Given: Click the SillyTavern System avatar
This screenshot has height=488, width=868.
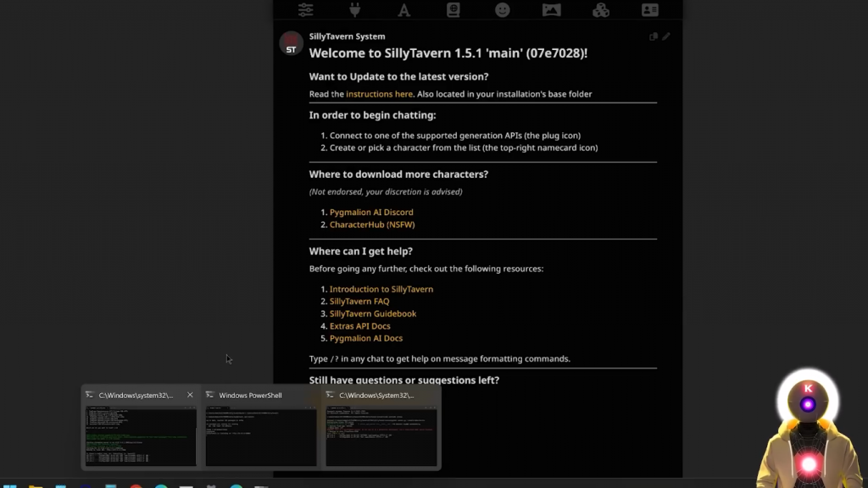Looking at the screenshot, I should [292, 44].
